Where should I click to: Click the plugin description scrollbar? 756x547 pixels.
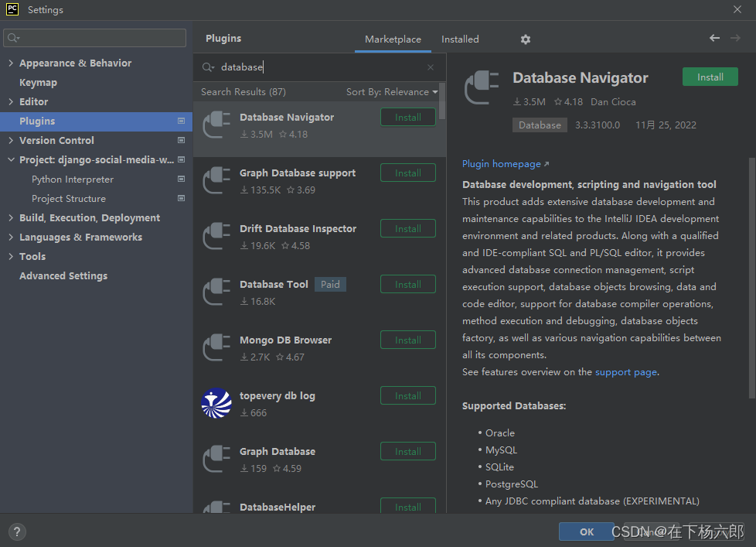click(751, 278)
